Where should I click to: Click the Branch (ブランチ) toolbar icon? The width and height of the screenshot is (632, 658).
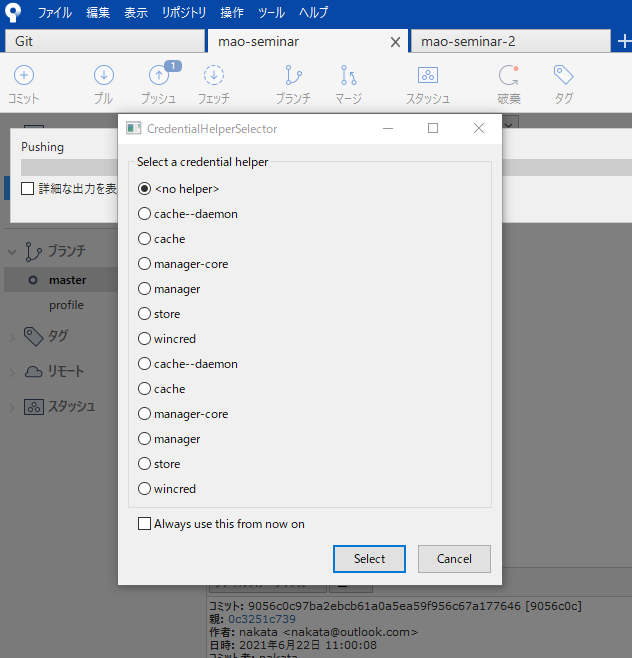[x=293, y=76]
